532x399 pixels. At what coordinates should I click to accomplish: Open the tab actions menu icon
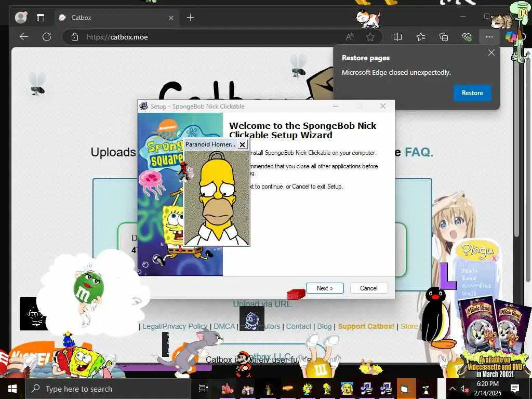(x=41, y=18)
